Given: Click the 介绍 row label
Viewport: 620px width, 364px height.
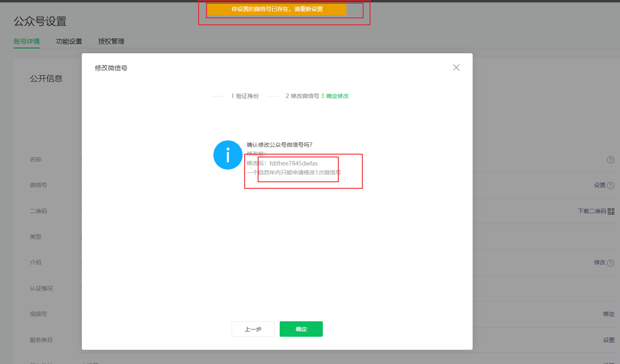Looking at the screenshot, I should coord(35,262).
